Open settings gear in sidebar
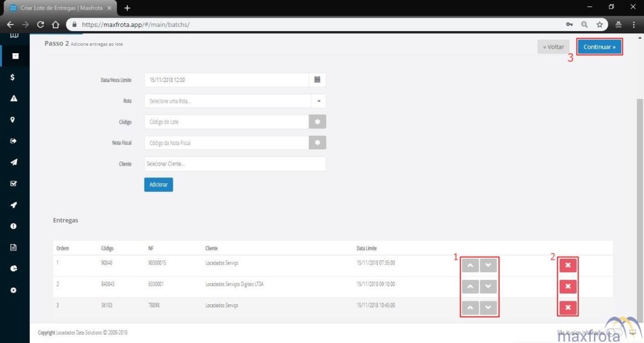Screen dimensions: 644x343 tap(13, 290)
